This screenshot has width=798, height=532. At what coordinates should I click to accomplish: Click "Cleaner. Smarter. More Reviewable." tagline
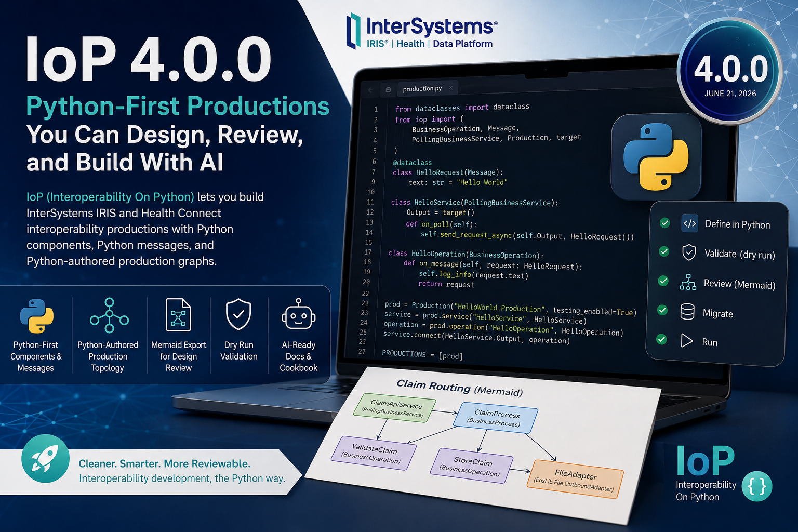click(164, 464)
